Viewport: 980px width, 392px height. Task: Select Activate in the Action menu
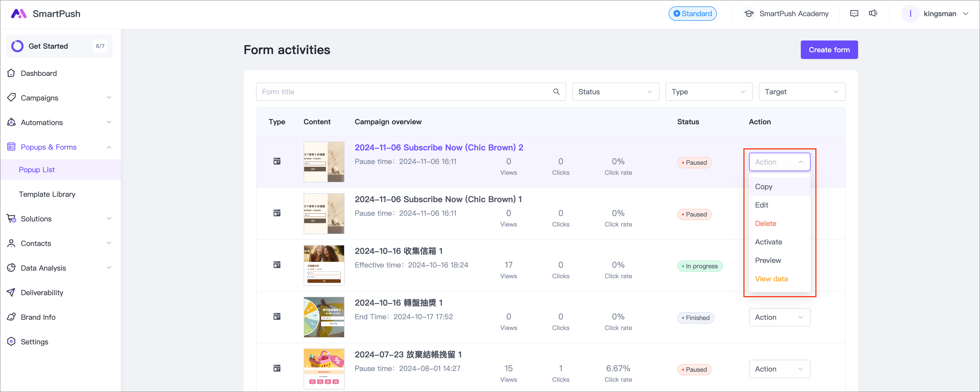point(769,242)
